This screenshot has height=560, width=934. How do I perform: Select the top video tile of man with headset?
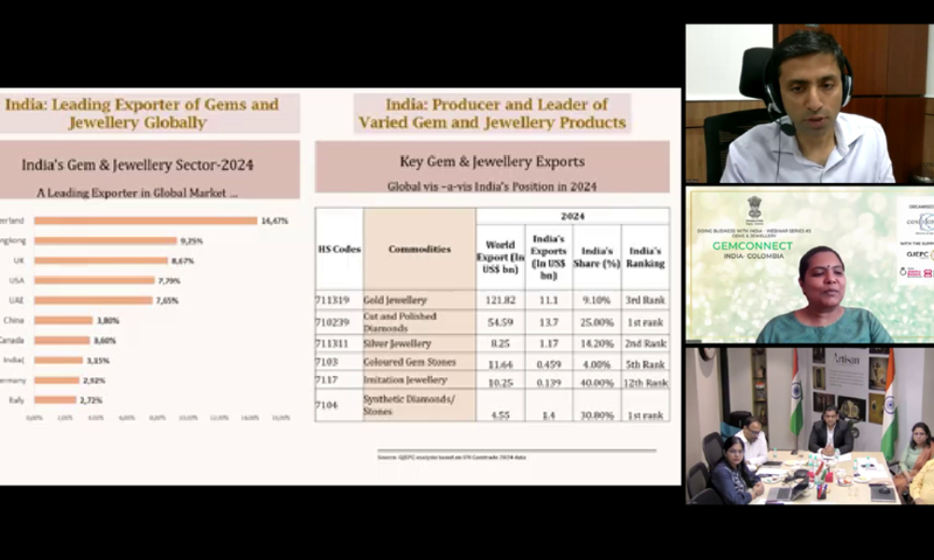coord(809,104)
